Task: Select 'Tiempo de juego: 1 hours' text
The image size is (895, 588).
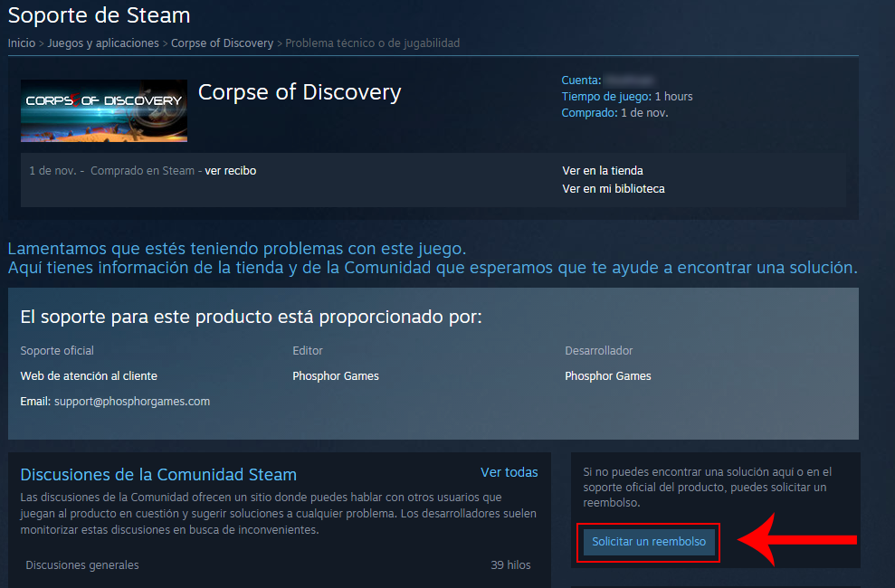Action: coord(627,97)
